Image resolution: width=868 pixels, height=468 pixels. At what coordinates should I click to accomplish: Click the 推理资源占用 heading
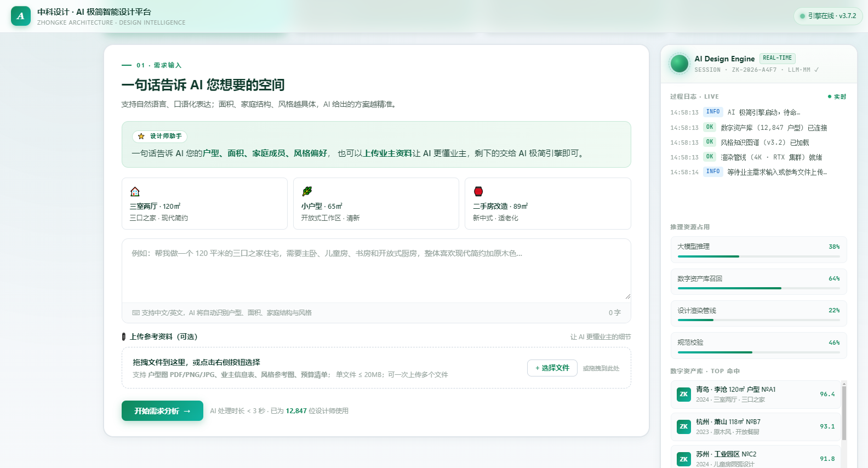pyautogui.click(x=690, y=227)
